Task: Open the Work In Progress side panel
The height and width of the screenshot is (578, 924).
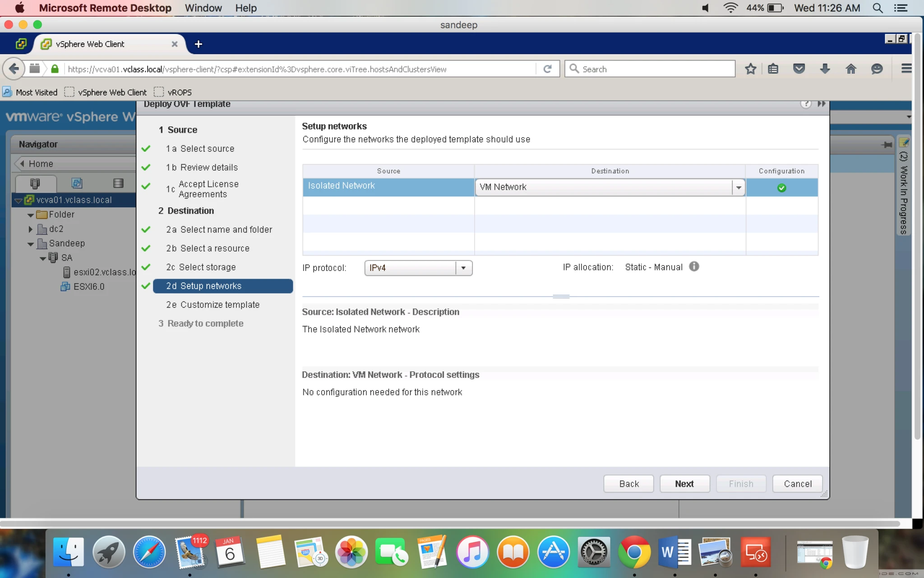Action: coord(903,185)
